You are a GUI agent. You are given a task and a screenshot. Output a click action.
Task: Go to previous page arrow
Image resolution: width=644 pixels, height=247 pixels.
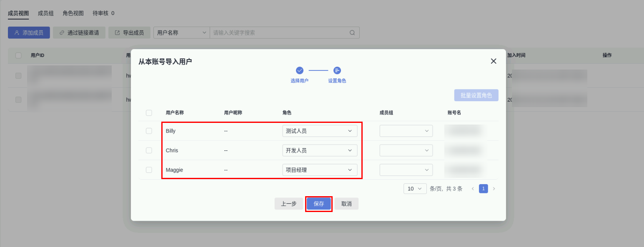click(473, 189)
